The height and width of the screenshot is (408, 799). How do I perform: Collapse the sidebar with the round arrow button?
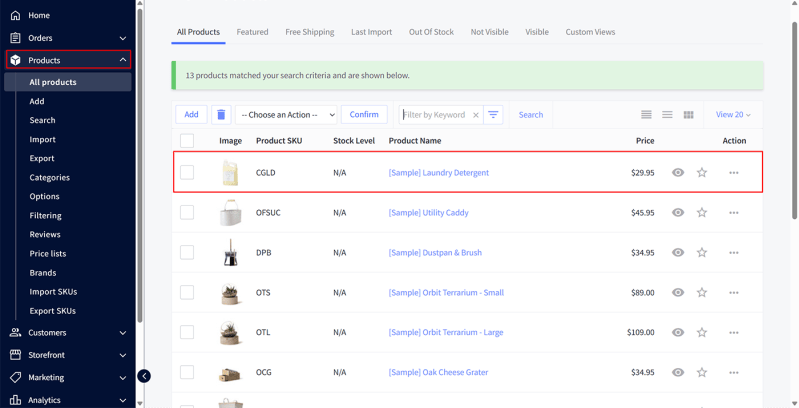[x=144, y=376]
